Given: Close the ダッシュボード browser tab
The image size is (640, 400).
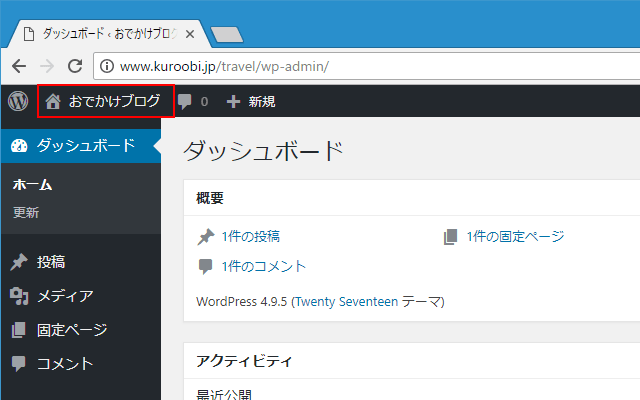Looking at the screenshot, I should point(189,34).
